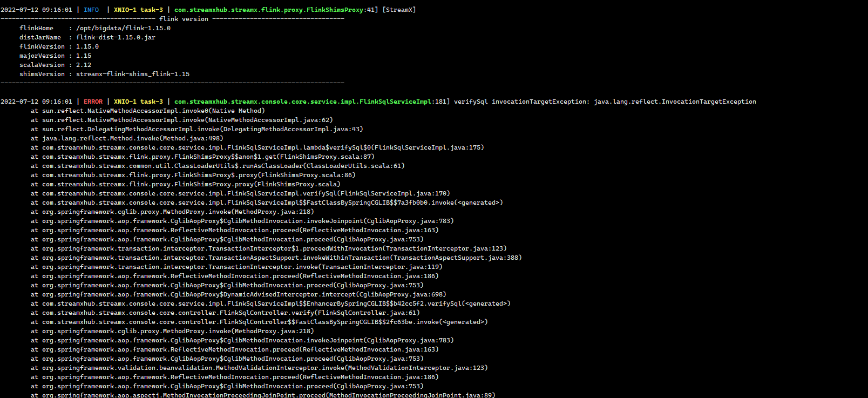Click the FlinkShimsProxy.proxy(FlinkShimsProxy.scala) stack line
The image size is (868, 398).
[x=186, y=184]
